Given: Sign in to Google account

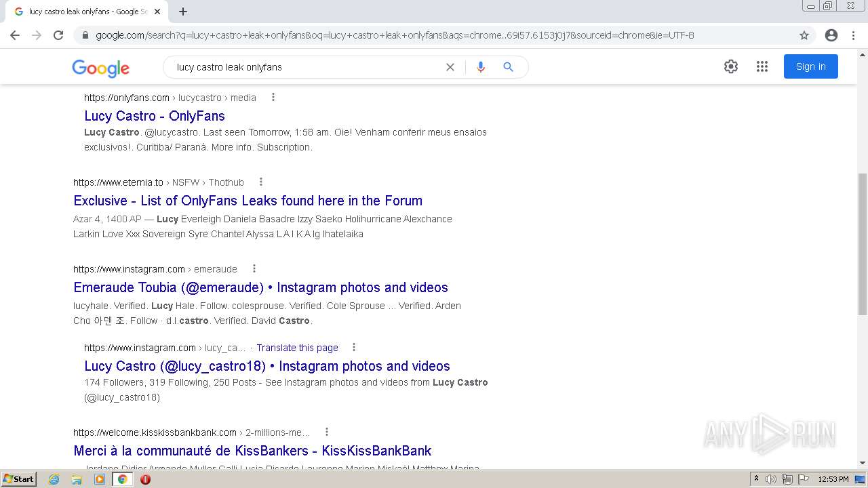Looking at the screenshot, I should [x=810, y=66].
